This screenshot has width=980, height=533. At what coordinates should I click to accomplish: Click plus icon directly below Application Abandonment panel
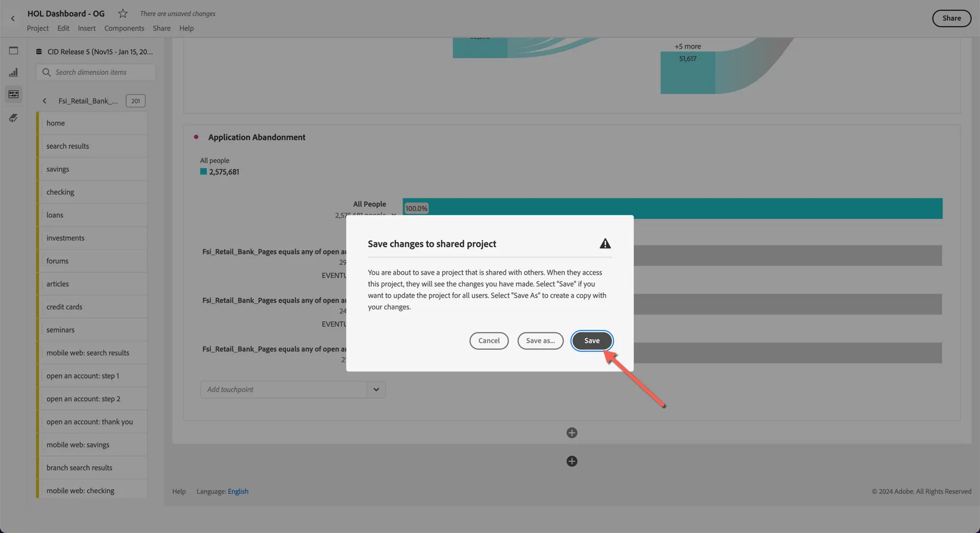click(x=572, y=433)
